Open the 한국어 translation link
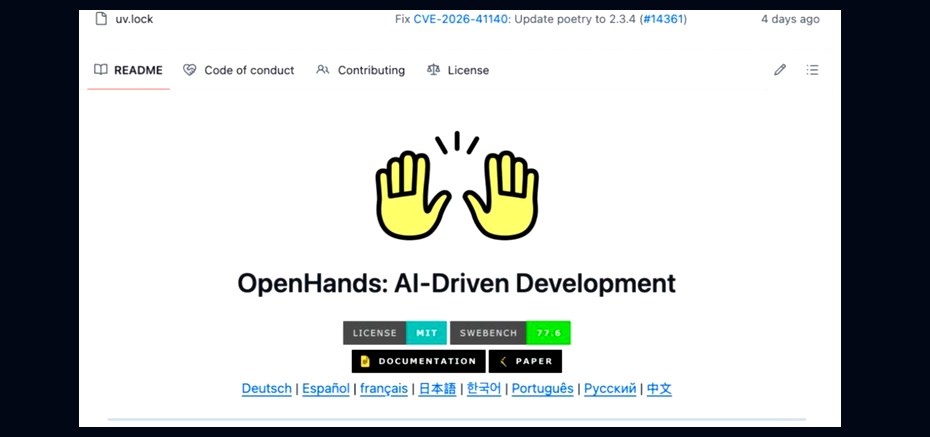Image resolution: width=930 pixels, height=437 pixels. pos(484,389)
